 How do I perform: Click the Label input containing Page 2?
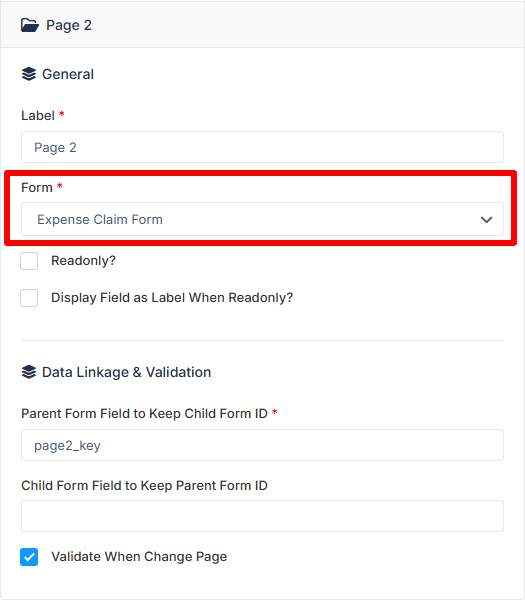click(262, 147)
